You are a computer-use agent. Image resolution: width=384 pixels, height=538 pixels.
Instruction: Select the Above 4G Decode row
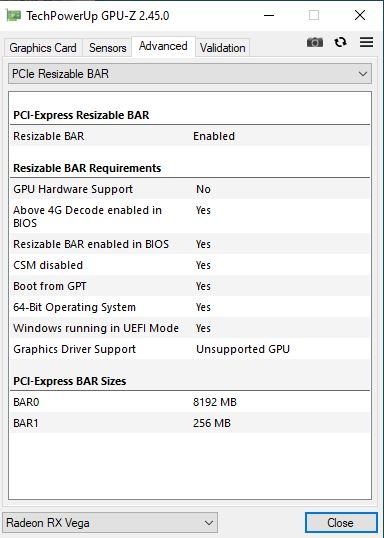pyautogui.click(x=190, y=217)
